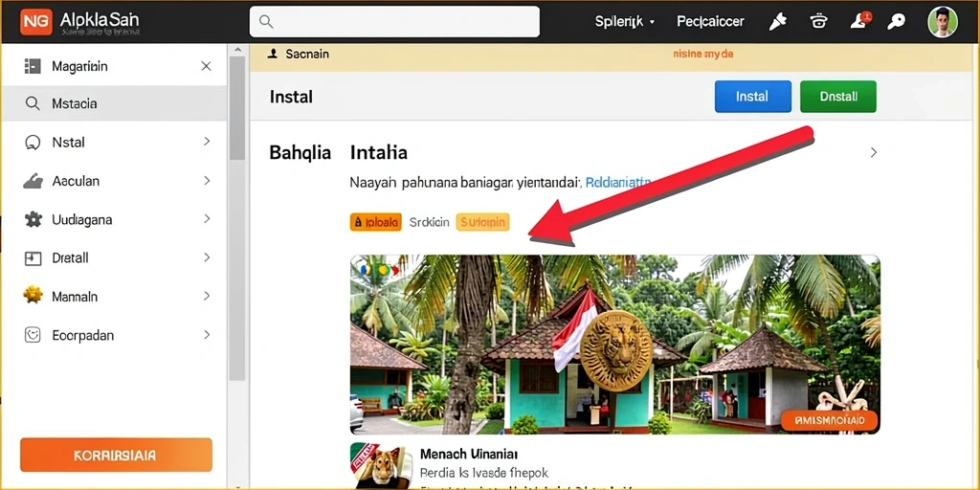Click the Mstacia search icon in sidebar
This screenshot has width=980, height=490.
click(x=33, y=103)
